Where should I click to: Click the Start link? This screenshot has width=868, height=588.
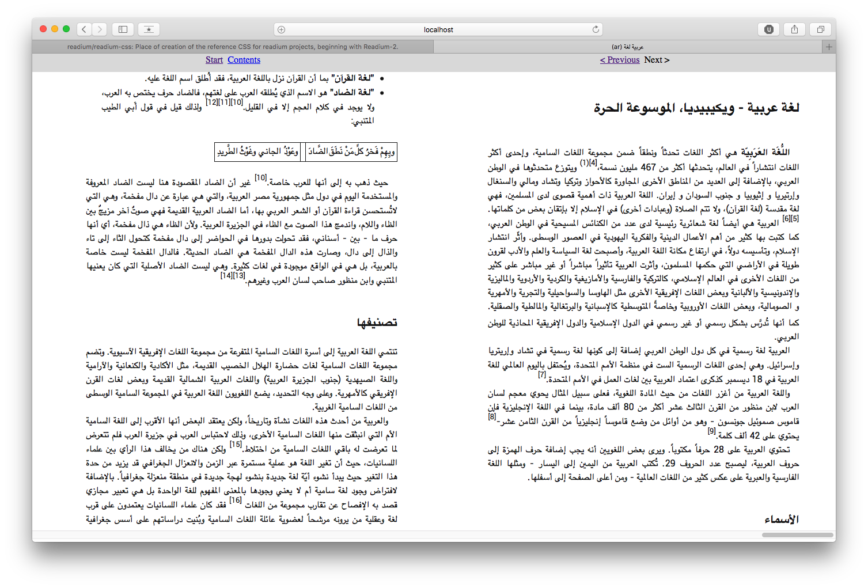[x=214, y=60]
